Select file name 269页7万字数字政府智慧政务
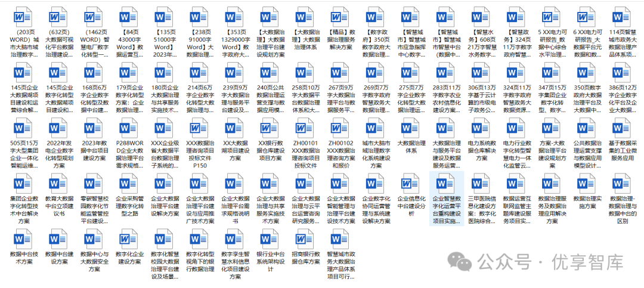 (x=376, y=99)
